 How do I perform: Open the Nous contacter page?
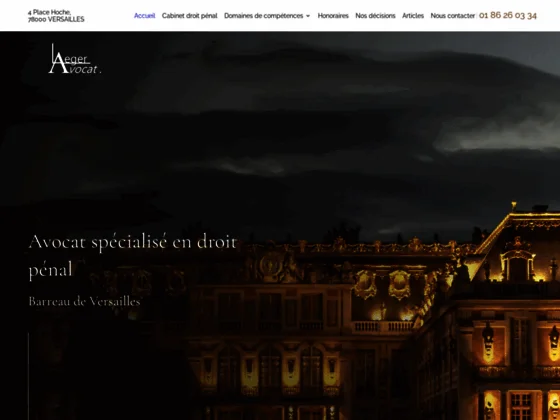452,16
